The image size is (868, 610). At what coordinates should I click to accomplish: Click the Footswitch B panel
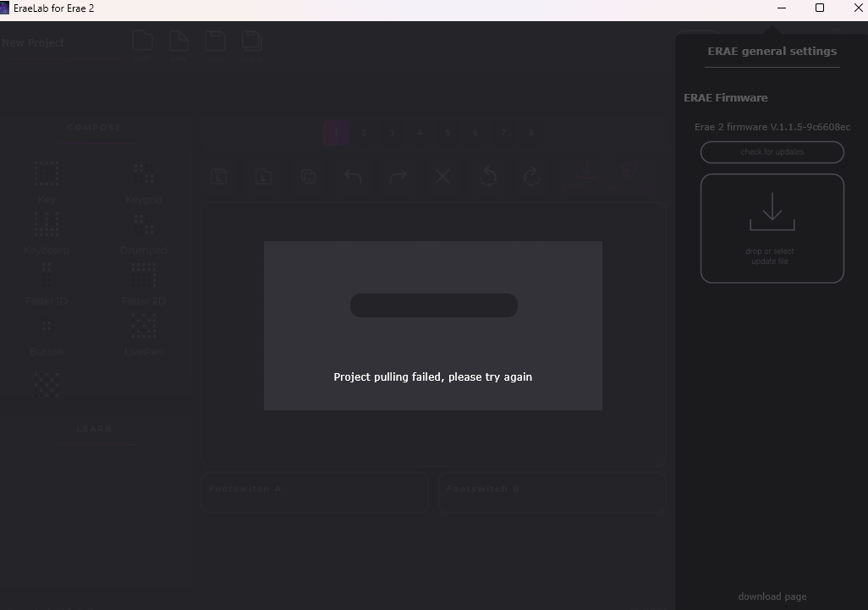(x=552, y=492)
